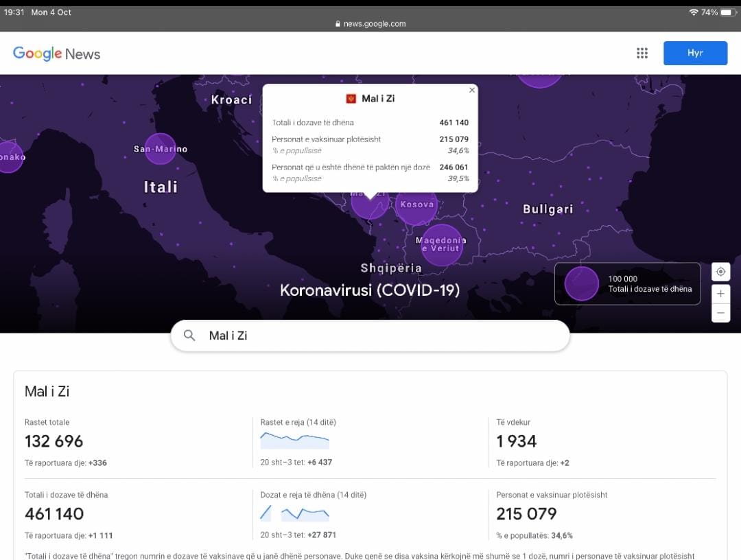Select the San-Marino map bubble
This screenshot has height=560, width=741.
tap(161, 149)
